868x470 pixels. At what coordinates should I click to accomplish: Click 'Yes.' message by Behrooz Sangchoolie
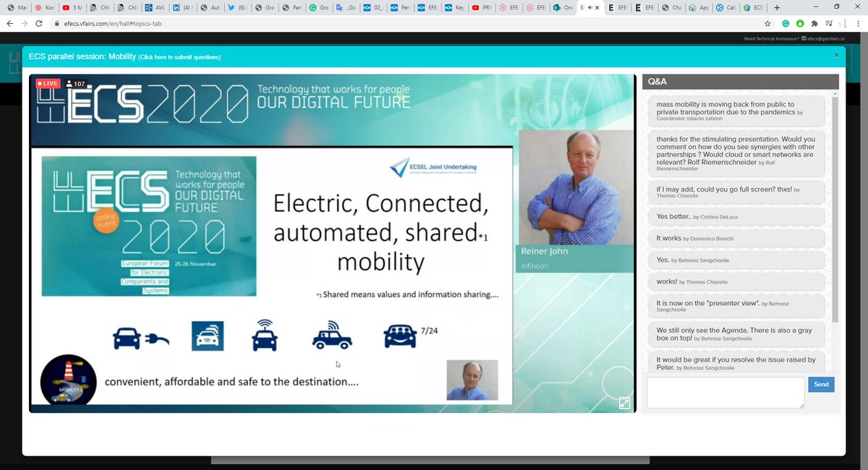pos(736,259)
